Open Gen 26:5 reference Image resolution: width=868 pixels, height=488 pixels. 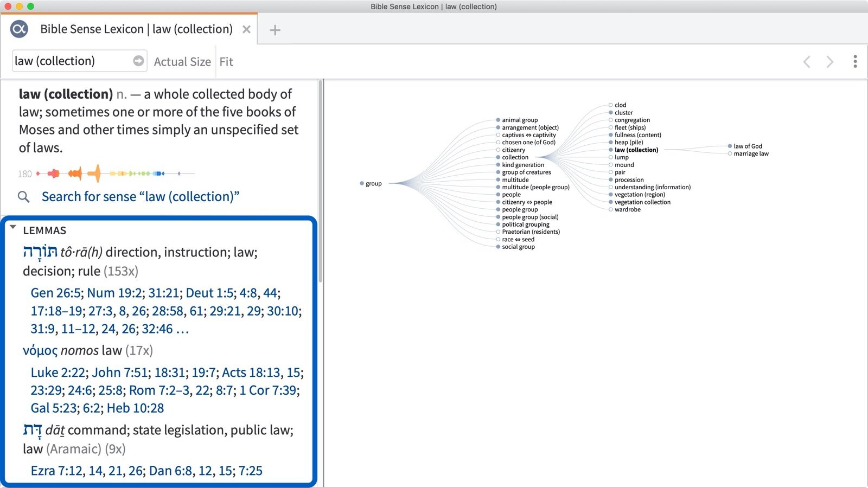point(56,293)
